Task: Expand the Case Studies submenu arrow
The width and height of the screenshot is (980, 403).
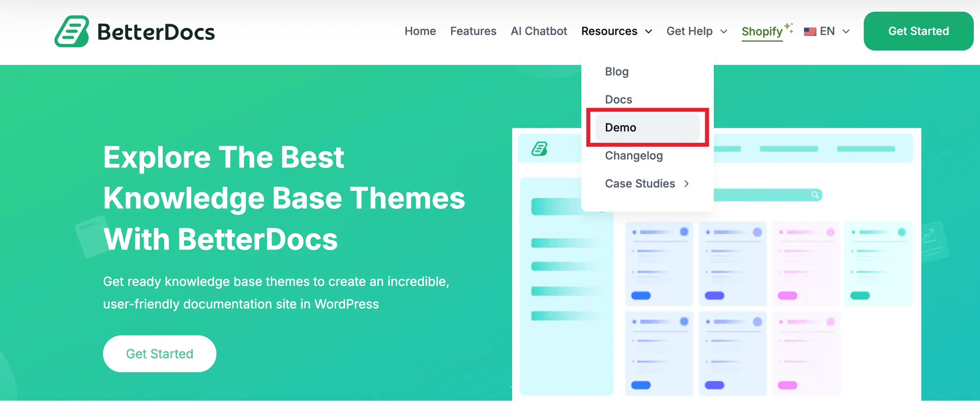Action: 687,184
